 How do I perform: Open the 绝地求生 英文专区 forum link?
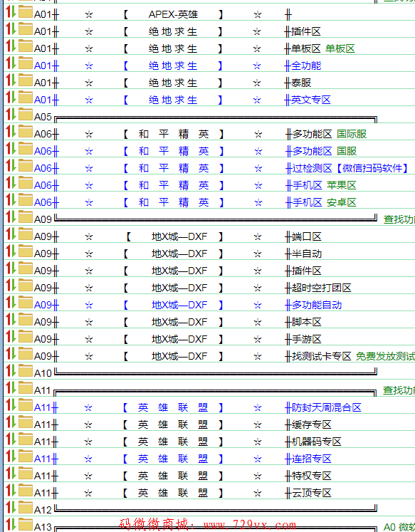coord(182,100)
